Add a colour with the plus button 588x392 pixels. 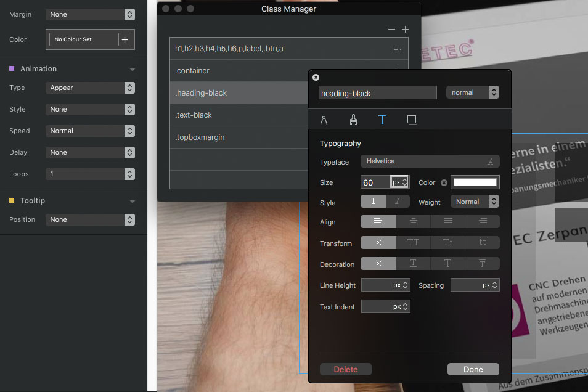tap(125, 39)
